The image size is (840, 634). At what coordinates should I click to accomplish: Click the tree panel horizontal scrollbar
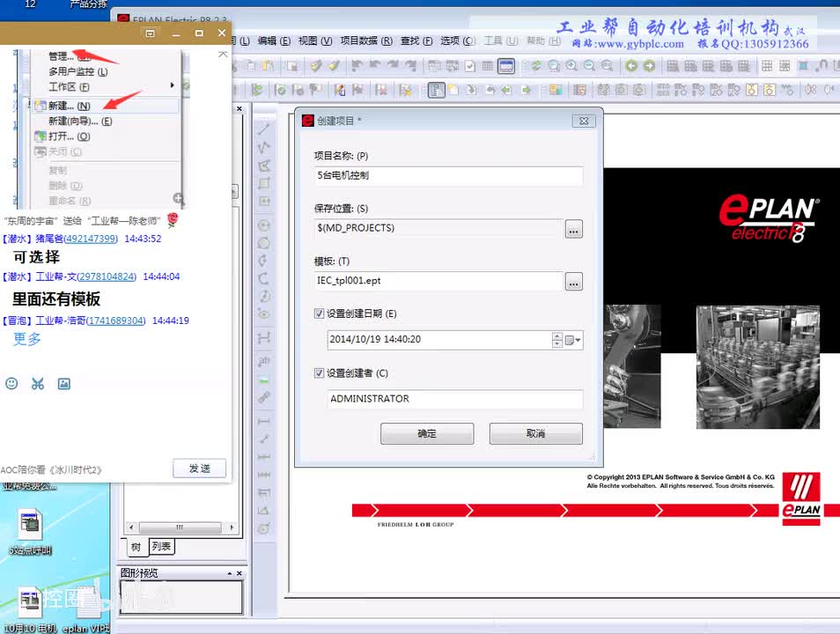tap(180, 527)
